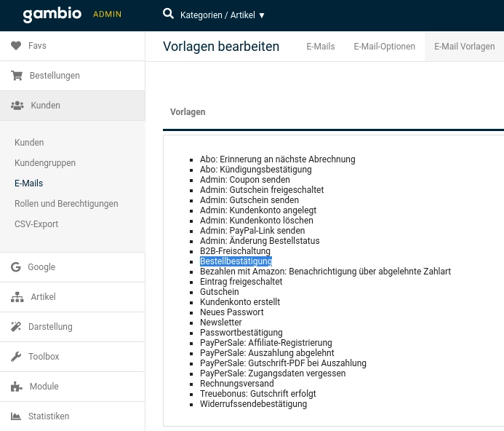Image resolution: width=504 pixels, height=431 pixels.
Task: Click the heart icon next to Favs
Action: pyautogui.click(x=16, y=46)
